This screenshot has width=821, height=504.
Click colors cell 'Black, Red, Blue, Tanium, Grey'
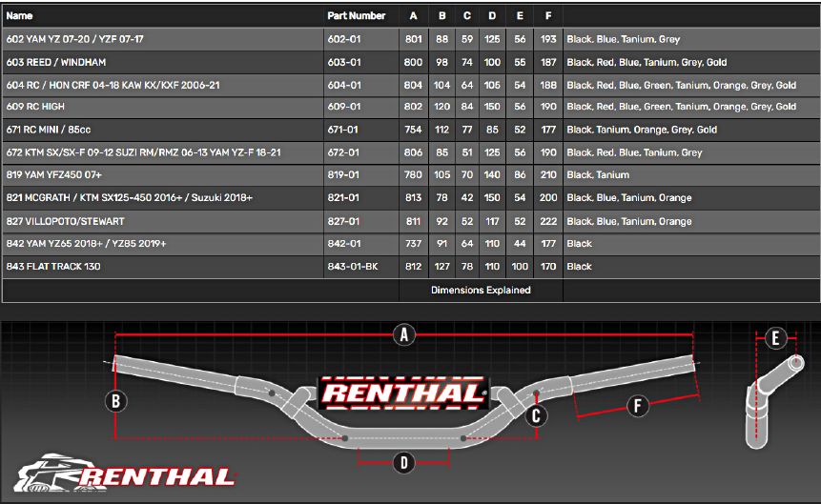coord(634,152)
